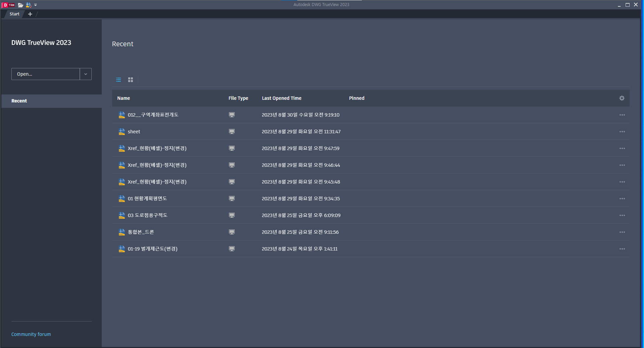Open more options for 03 도로점용구적도 row
This screenshot has width=644, height=348.
coord(622,215)
